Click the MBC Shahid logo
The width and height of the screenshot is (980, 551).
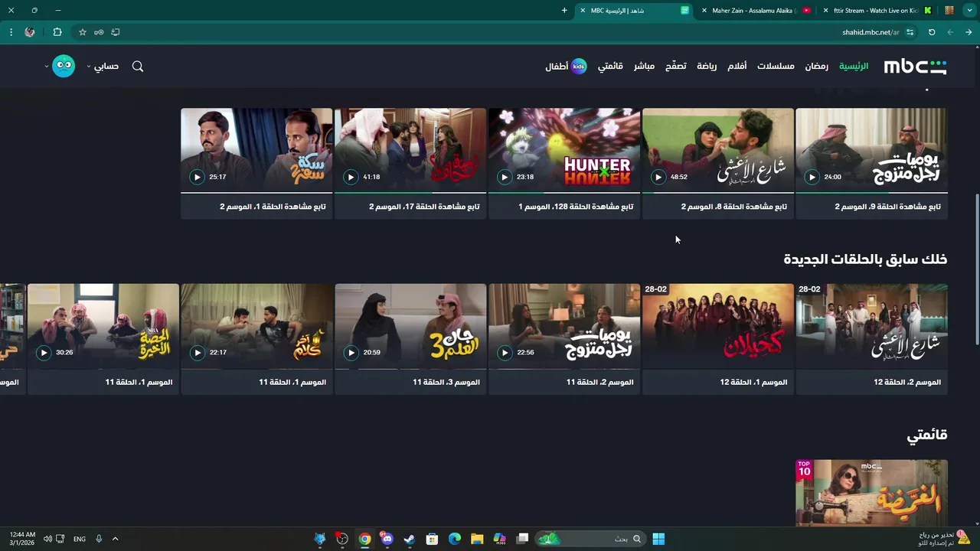pyautogui.click(x=915, y=67)
